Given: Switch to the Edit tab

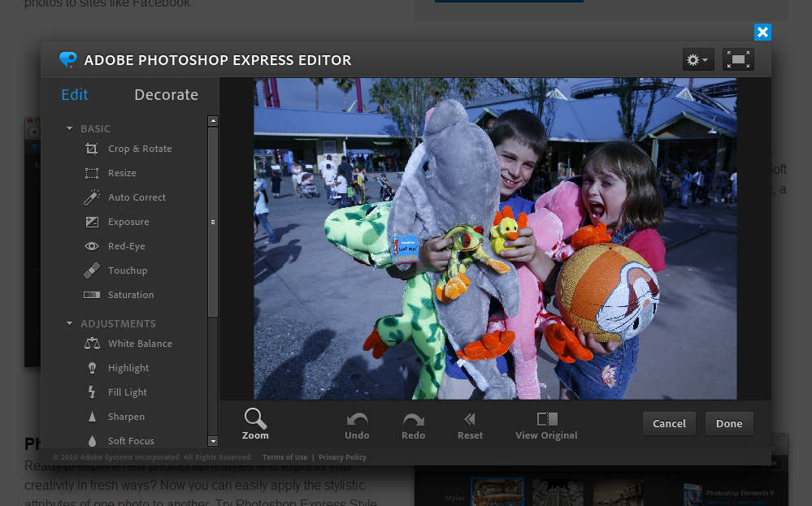Looking at the screenshot, I should click(x=74, y=95).
